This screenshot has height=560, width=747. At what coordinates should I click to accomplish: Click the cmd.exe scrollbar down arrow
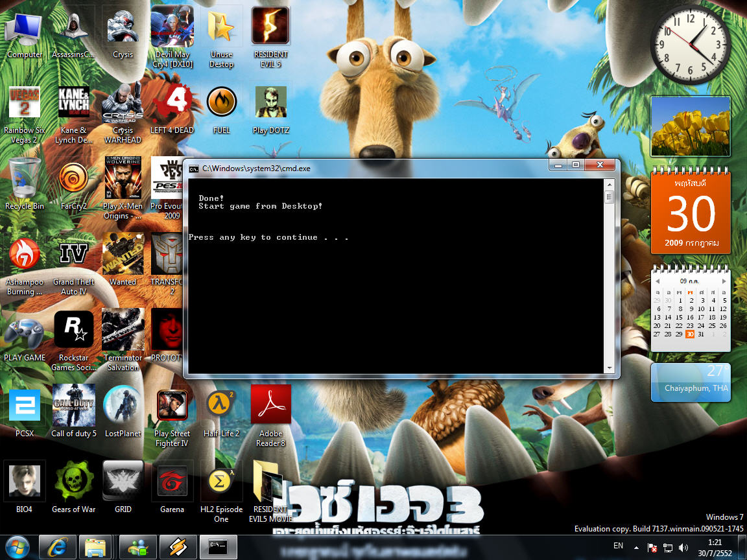pos(610,368)
